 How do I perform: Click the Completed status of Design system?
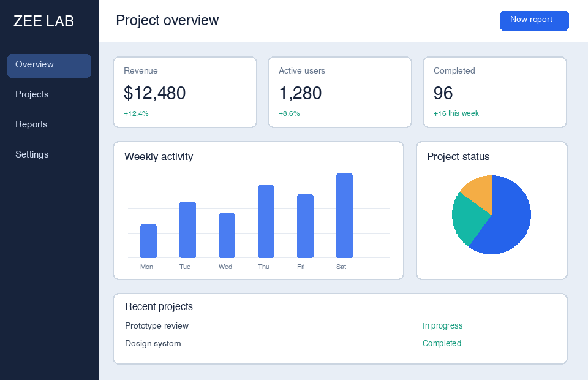pos(442,343)
